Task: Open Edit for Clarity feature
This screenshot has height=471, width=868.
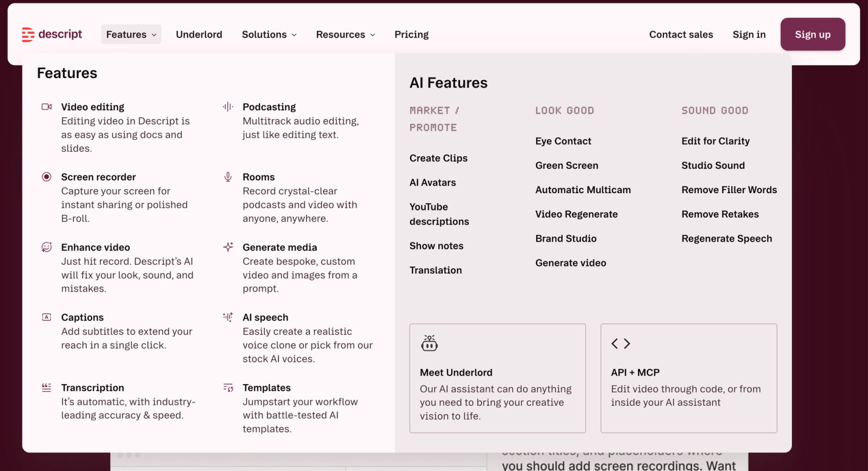Action: (x=716, y=141)
